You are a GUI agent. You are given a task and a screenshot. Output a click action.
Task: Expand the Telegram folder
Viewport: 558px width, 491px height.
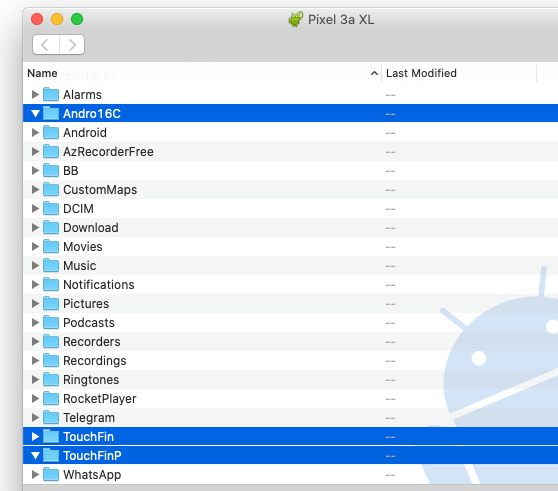(x=35, y=418)
